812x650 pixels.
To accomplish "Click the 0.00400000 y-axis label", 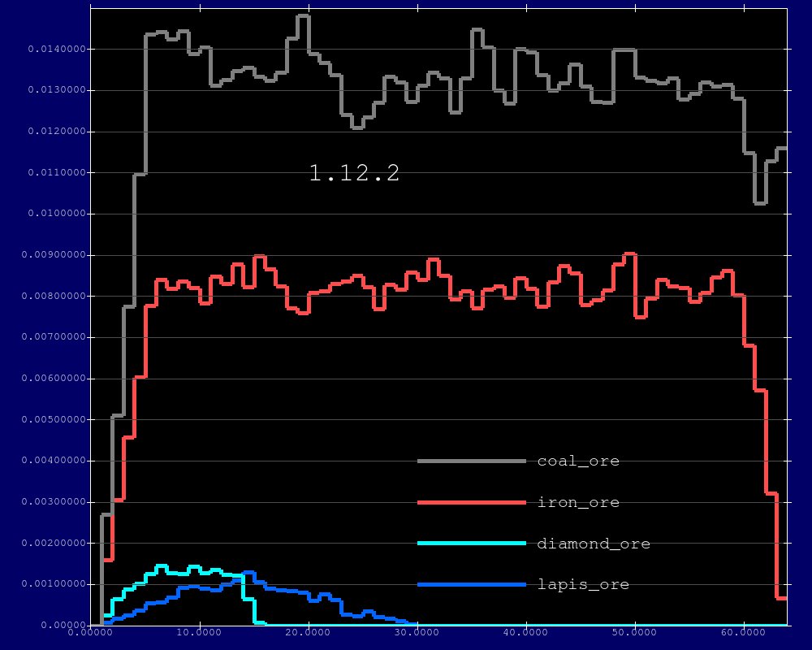I will 54,461.
